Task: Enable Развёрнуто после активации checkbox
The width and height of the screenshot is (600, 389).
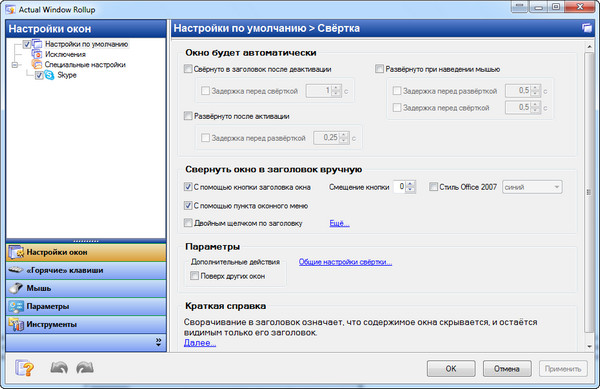Action: point(188,116)
